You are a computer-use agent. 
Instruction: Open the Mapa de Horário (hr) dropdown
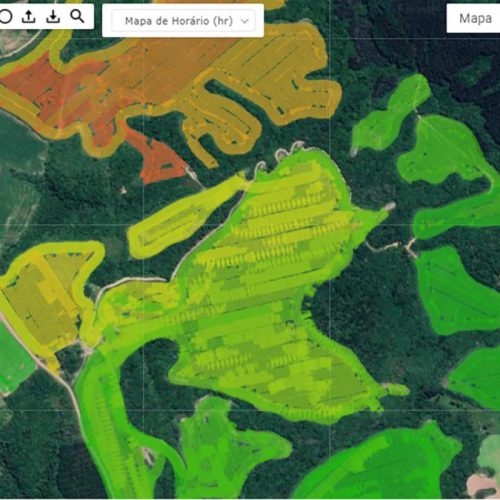click(183, 21)
